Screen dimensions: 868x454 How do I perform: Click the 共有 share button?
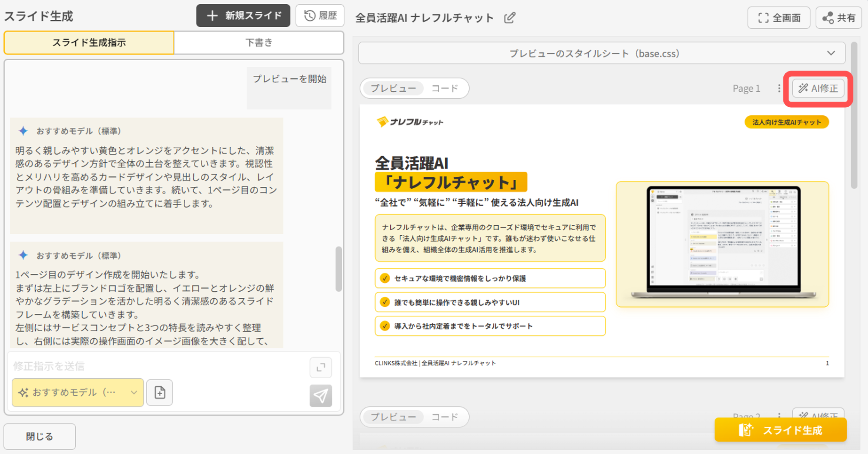(x=838, y=18)
